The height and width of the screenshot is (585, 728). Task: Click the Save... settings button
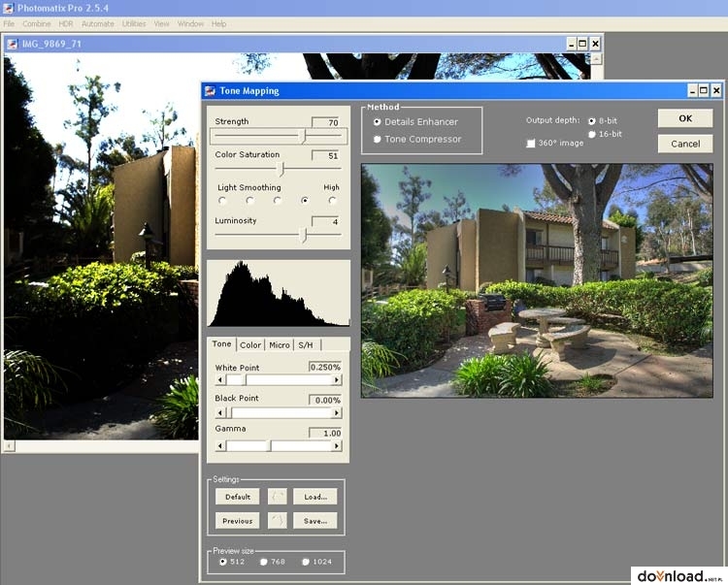[x=315, y=521]
